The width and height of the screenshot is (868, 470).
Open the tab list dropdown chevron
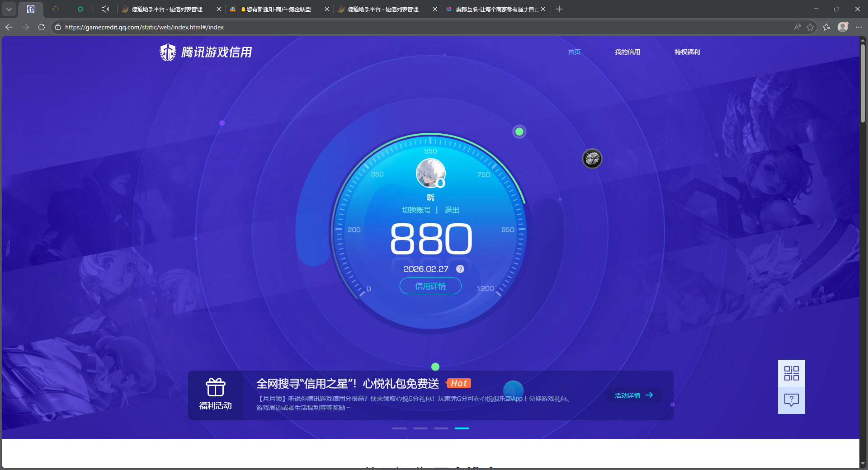(x=9, y=9)
